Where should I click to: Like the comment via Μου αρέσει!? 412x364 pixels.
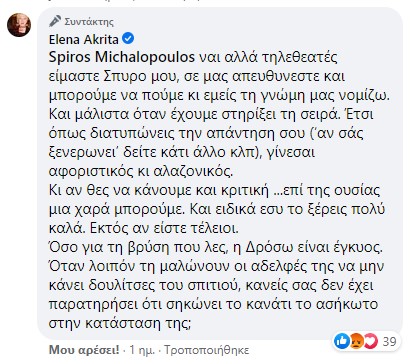tap(84, 350)
